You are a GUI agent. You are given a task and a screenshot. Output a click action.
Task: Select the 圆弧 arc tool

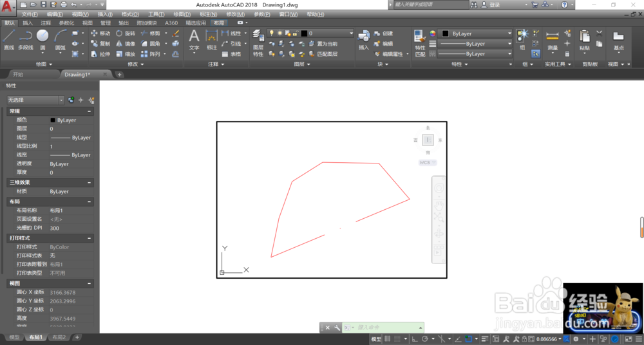(61, 40)
